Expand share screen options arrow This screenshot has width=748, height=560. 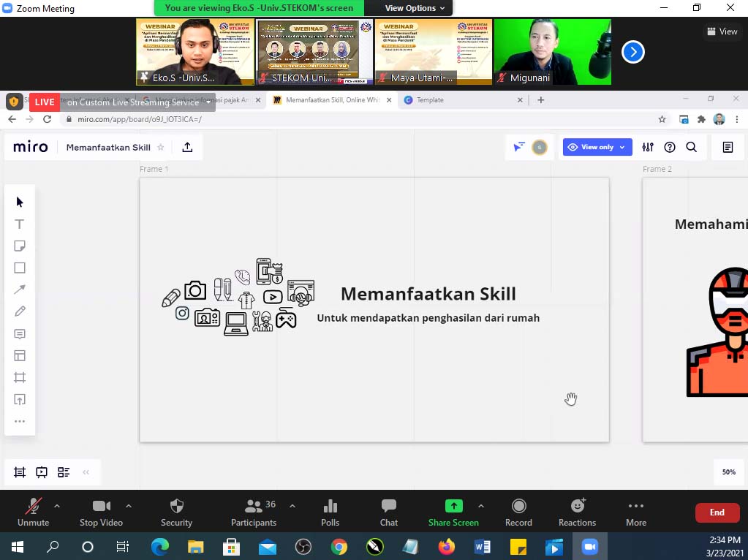481,506
